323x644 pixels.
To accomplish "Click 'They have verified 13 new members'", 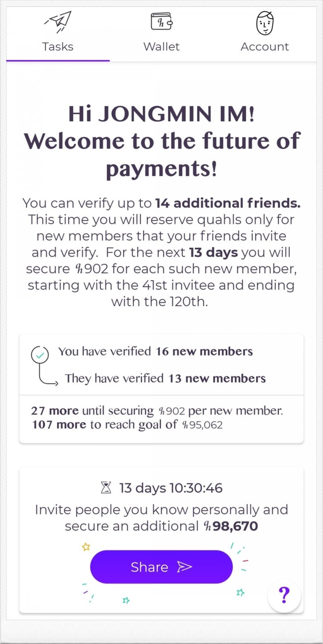I will pos(165,378).
